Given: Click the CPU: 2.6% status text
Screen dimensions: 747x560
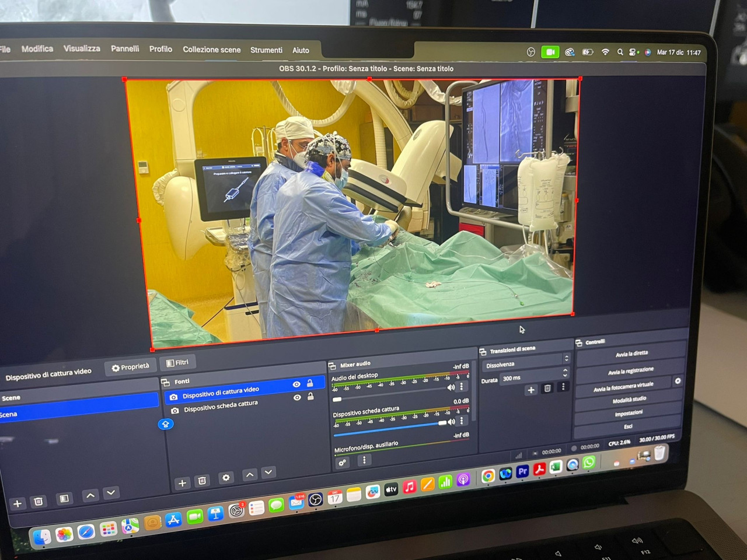Looking at the screenshot, I should click(x=619, y=443).
